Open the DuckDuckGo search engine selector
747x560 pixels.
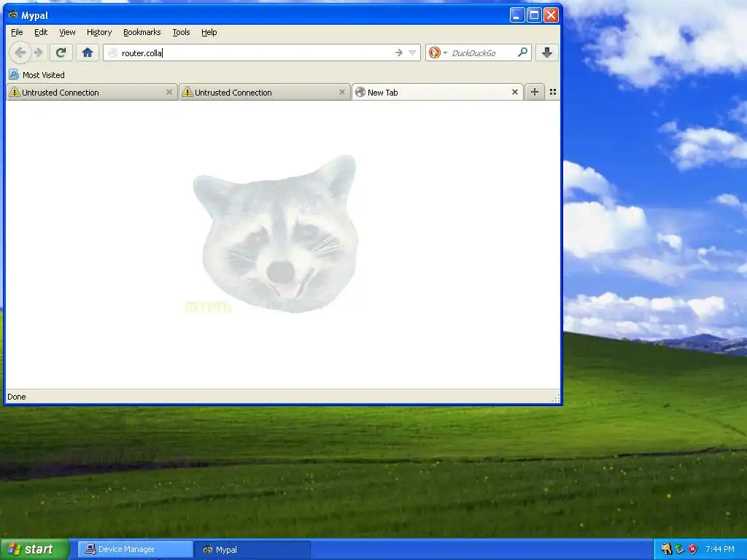[x=438, y=52]
